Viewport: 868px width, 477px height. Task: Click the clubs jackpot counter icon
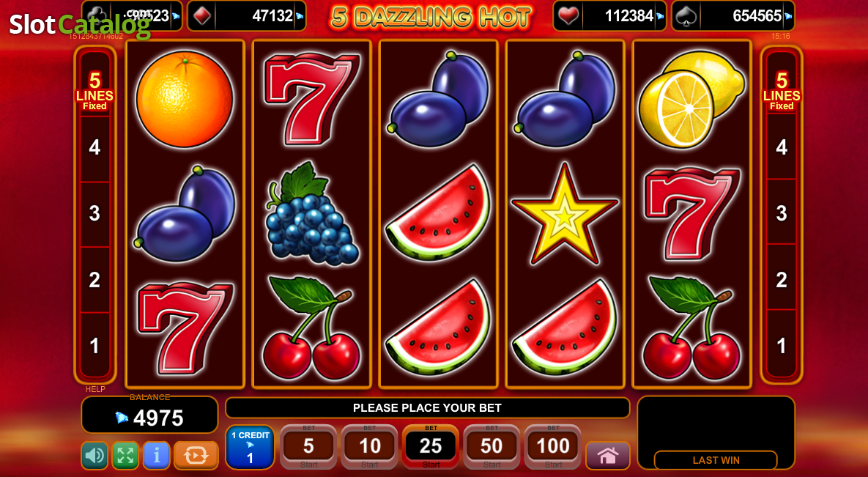click(x=95, y=15)
